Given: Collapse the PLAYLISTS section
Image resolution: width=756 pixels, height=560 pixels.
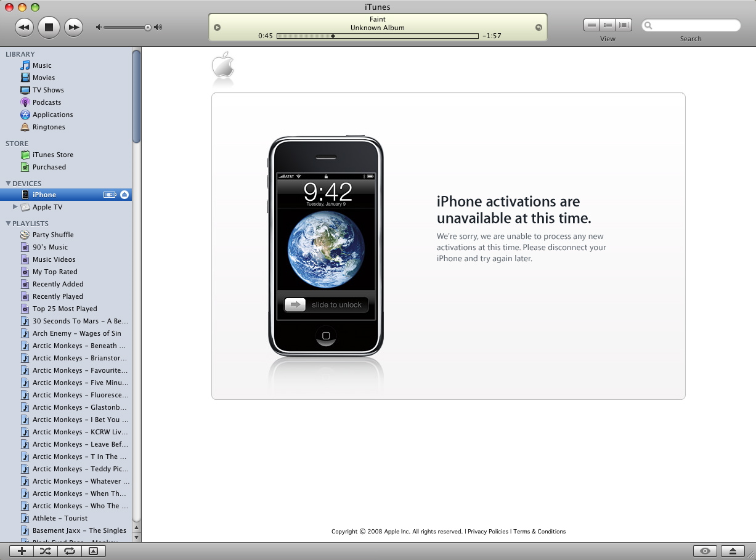Looking at the screenshot, I should tap(8, 224).
